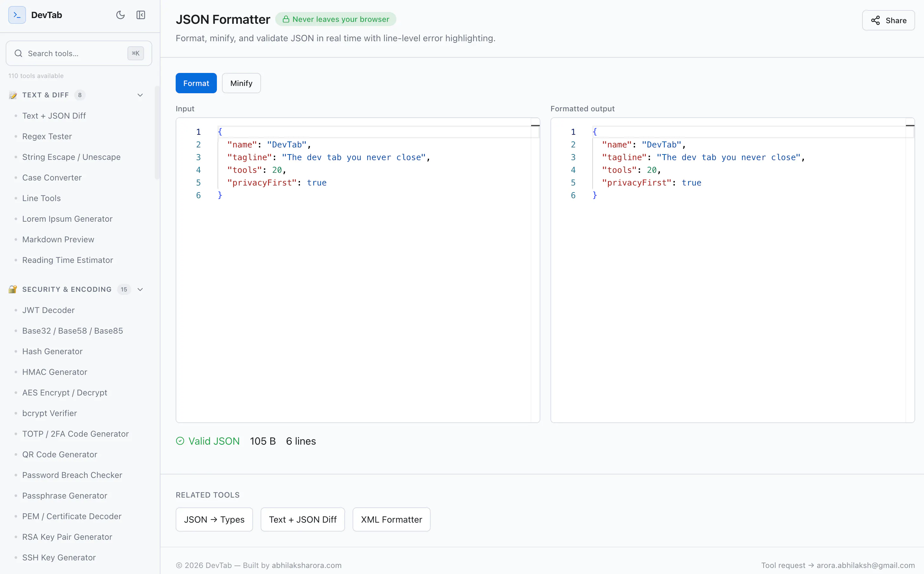Open Hash Generator tool
Image resolution: width=924 pixels, height=574 pixels.
click(x=52, y=351)
